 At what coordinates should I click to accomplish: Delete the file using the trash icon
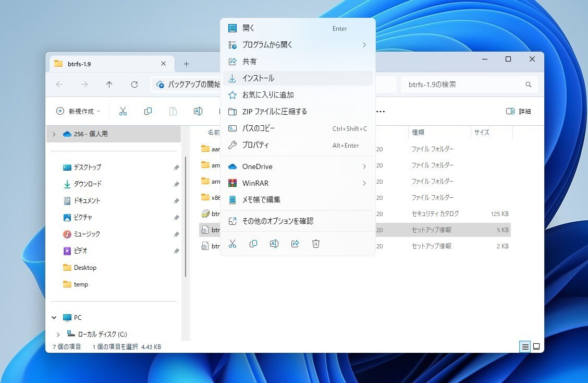(316, 244)
